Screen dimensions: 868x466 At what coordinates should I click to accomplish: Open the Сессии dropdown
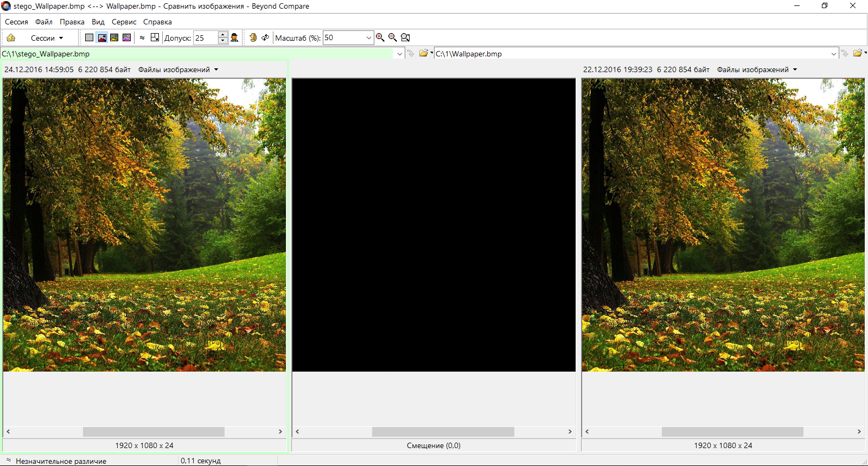(47, 38)
